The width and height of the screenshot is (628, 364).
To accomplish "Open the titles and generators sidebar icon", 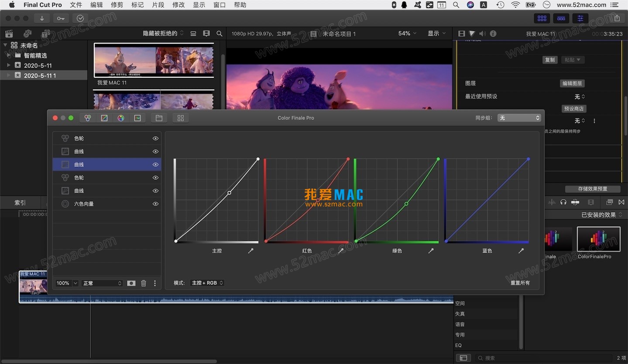I will click(45, 34).
